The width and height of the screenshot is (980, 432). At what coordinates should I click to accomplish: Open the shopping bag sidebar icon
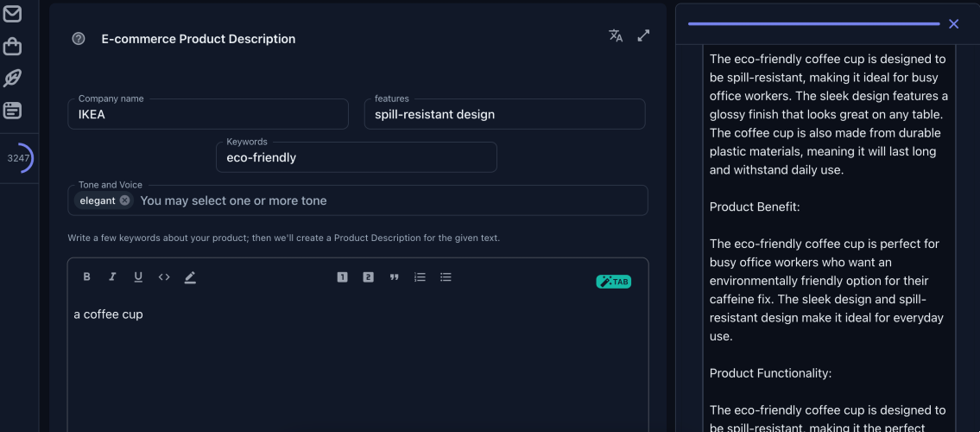pyautogui.click(x=12, y=47)
